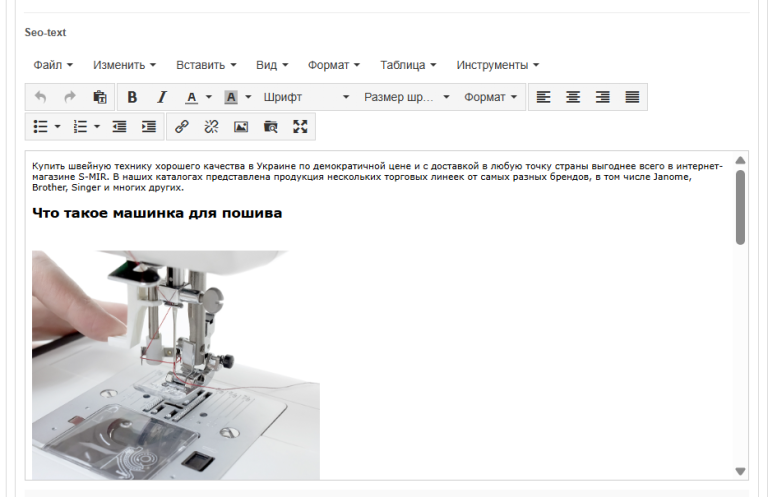Select the sewing machine image
768x497 pixels.
click(176, 365)
